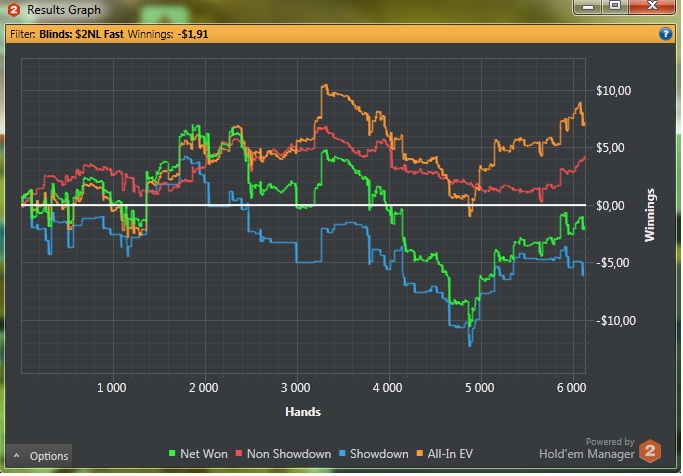Click the 5 000 hands axis label
The width and height of the screenshot is (683, 476).
(480, 388)
